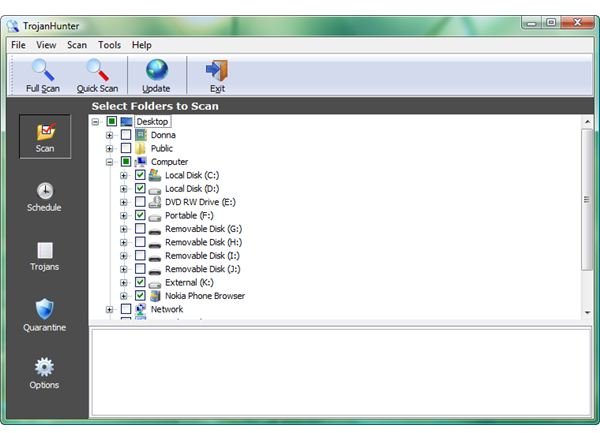Open the View menu

[46, 45]
